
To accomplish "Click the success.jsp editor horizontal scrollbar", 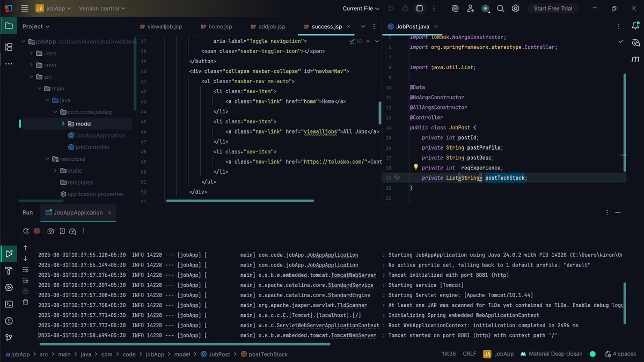I will tap(240, 201).
